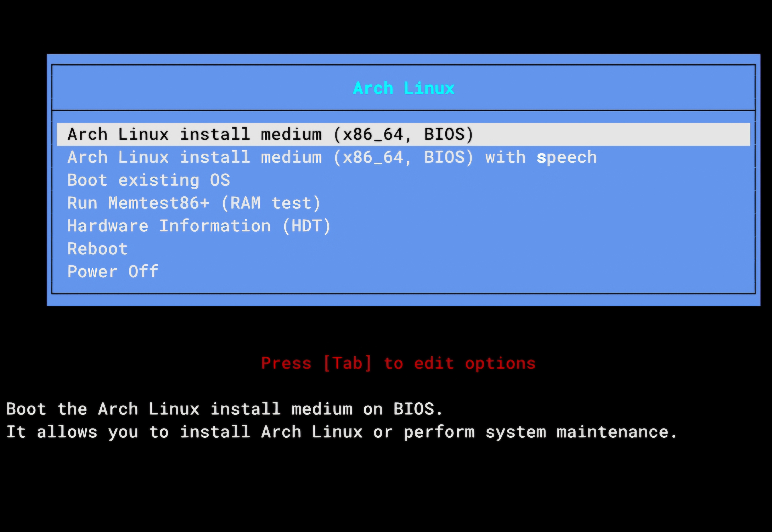Click the word options in the red hint
Screen dimensions: 772x532
click(x=500, y=363)
